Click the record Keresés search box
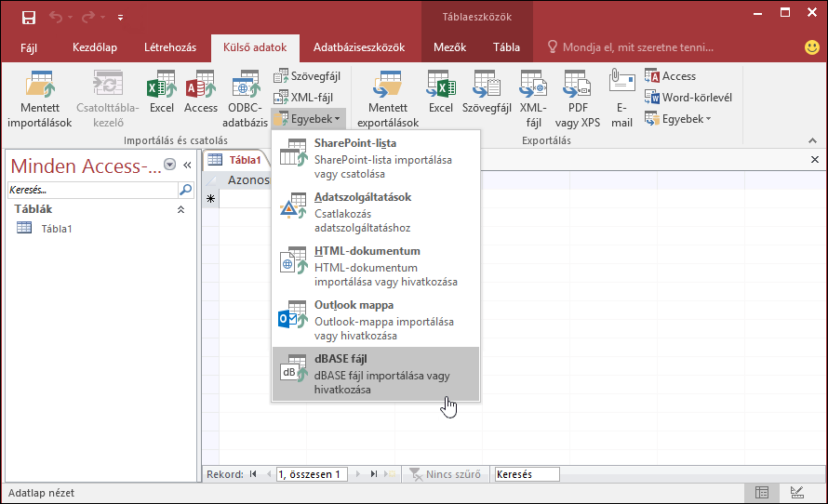Viewport: 828px width, 504px height. (527, 474)
